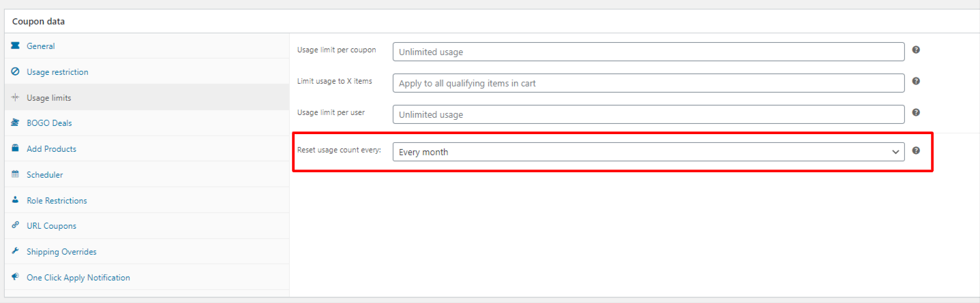Go to Add Products tab
The image size is (980, 303).
(147, 148)
